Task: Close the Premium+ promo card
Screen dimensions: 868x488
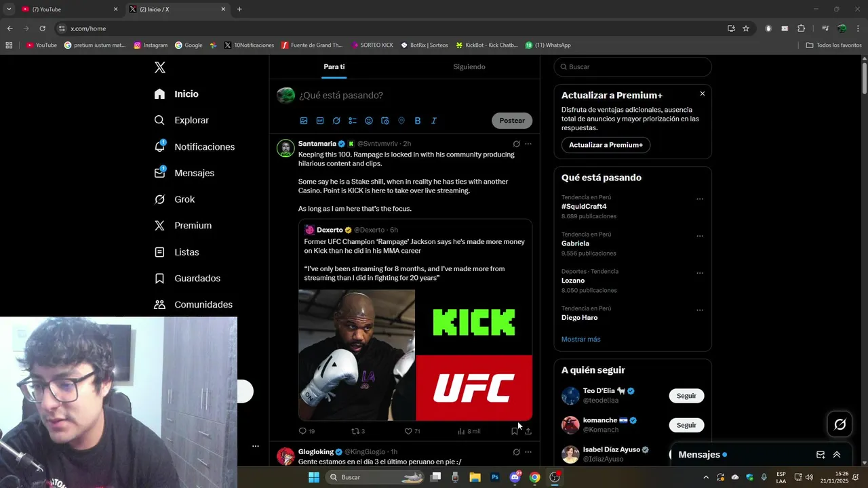Action: [x=703, y=94]
